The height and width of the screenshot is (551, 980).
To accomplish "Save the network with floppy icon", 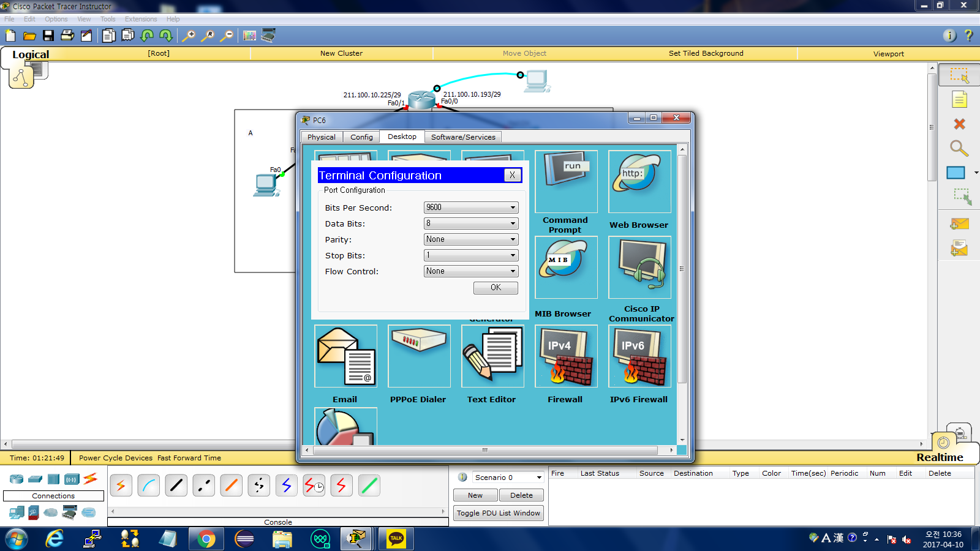I will click(48, 36).
